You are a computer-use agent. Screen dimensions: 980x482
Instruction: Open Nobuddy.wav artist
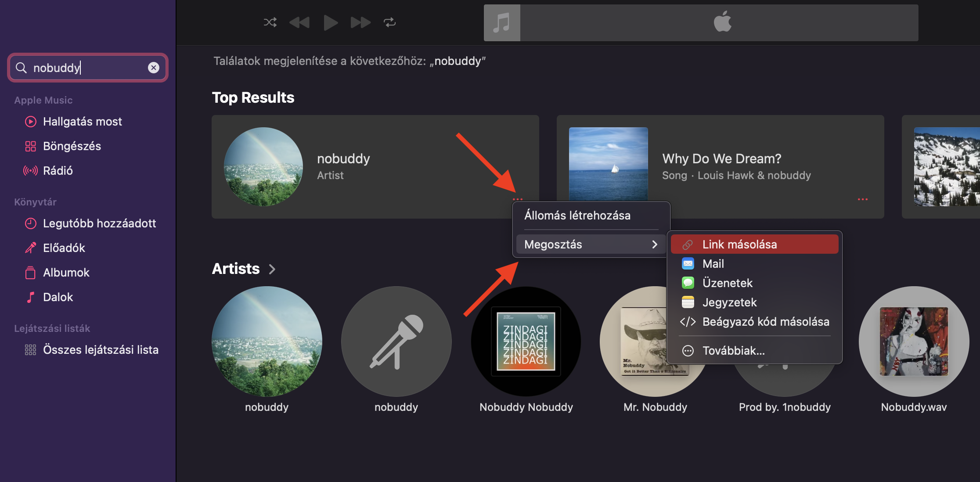pos(914,342)
